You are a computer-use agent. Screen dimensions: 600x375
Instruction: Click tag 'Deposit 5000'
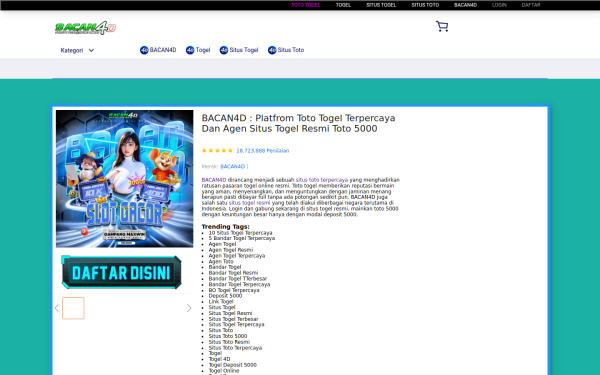click(x=225, y=296)
